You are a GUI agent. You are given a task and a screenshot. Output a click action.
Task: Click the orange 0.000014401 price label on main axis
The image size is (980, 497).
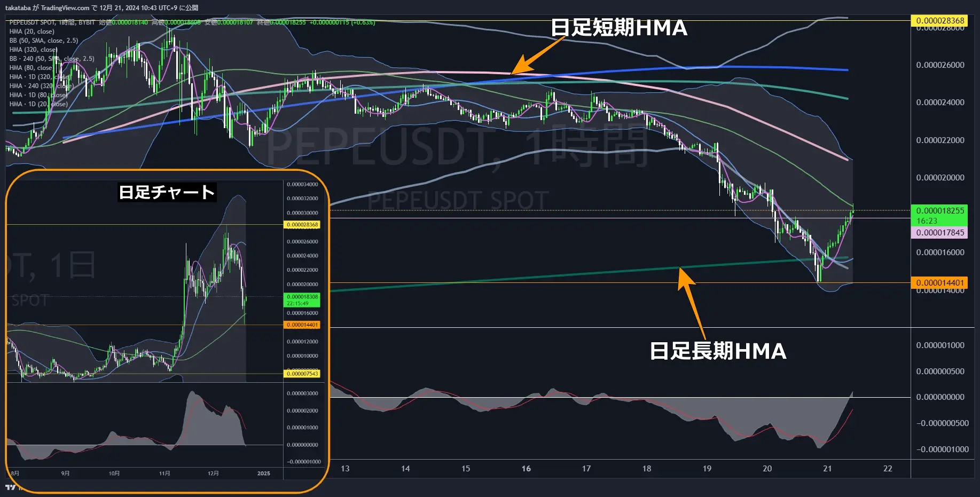click(x=940, y=283)
